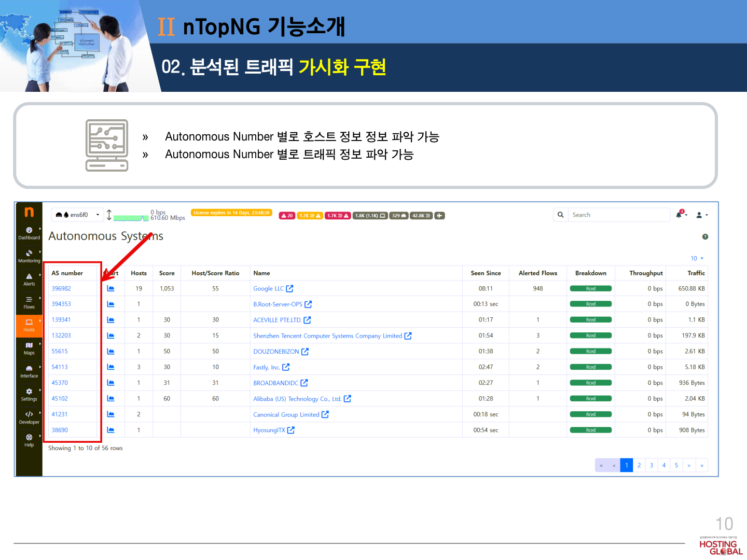Open external link icon next to HyosungITX

(x=291, y=430)
